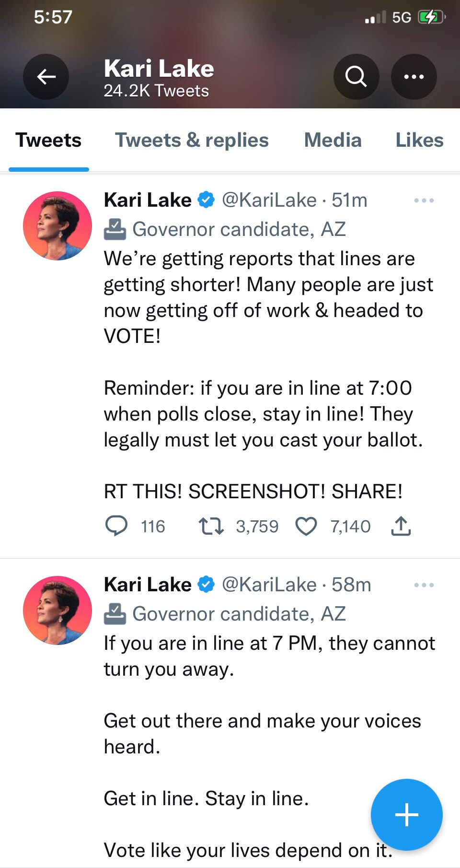The image size is (460, 868).
Task: Open the more options menu on the first tweet
Action: coord(423,200)
